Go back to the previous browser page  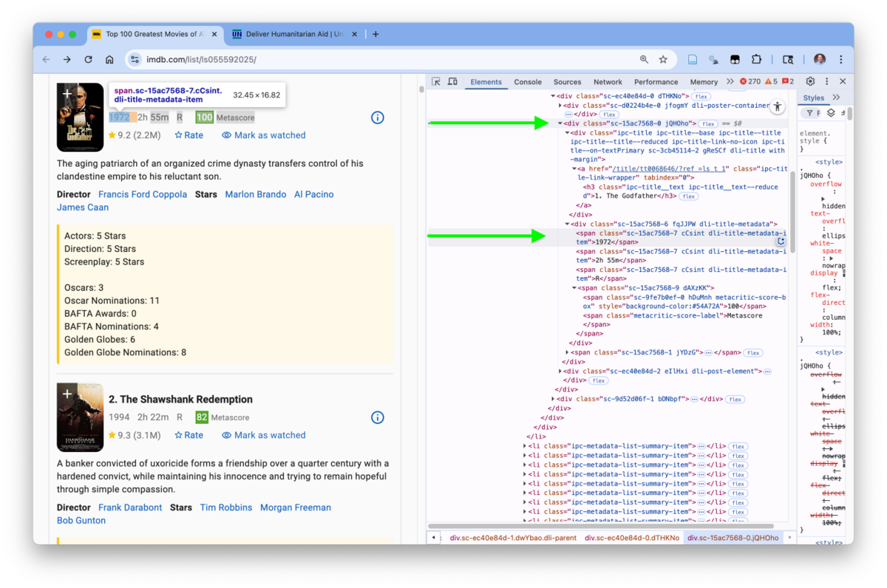coord(47,60)
